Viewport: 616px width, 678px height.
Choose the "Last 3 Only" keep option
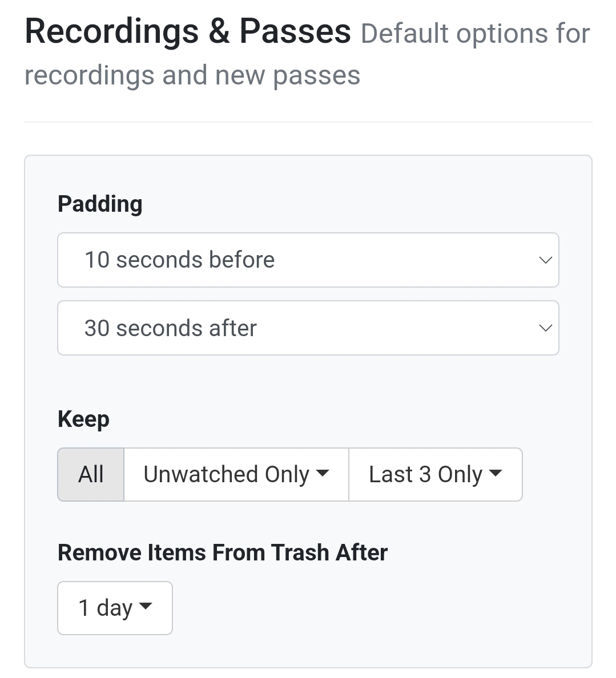[425, 474]
